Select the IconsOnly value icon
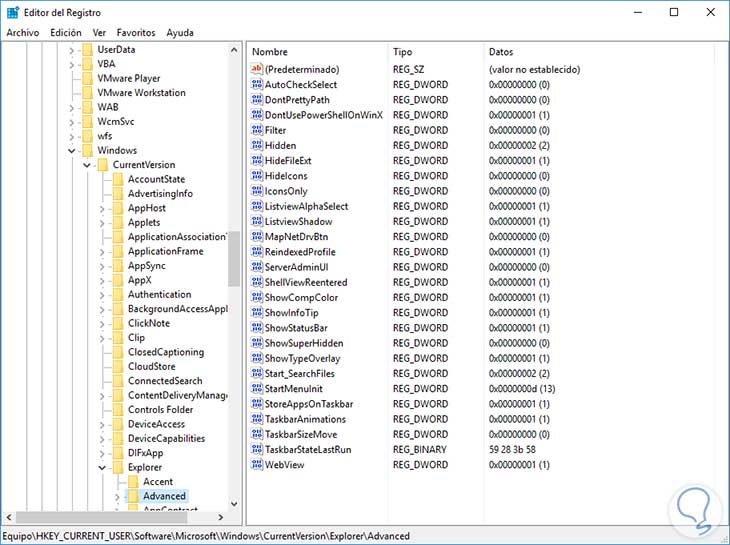 257,191
